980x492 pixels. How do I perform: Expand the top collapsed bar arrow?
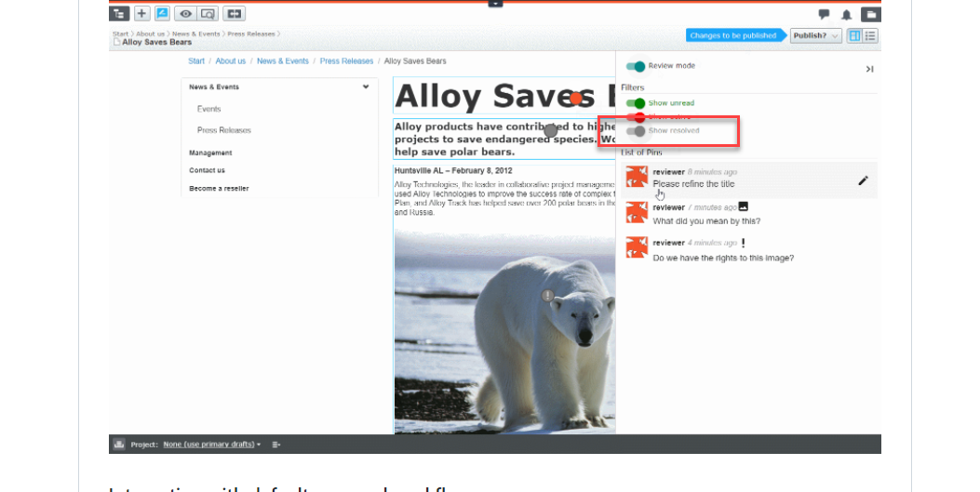click(495, 3)
